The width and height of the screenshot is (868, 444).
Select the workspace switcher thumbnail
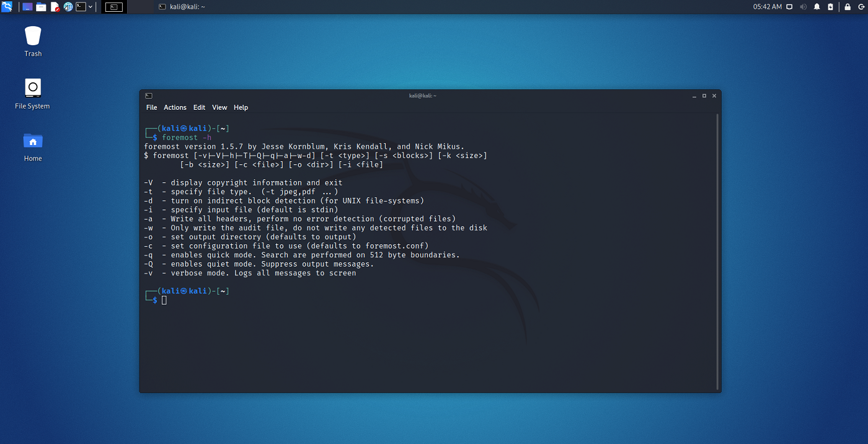[114, 7]
